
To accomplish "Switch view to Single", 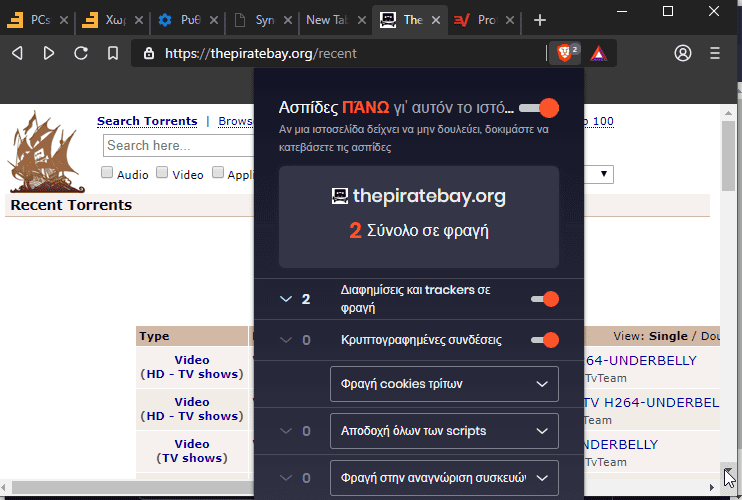I will click(x=668, y=336).
